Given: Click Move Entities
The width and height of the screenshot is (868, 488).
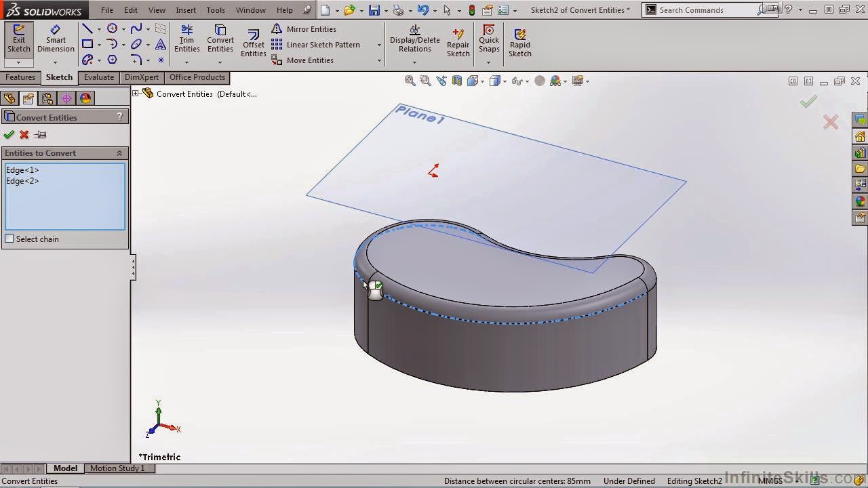Looking at the screenshot, I should pyautogui.click(x=302, y=60).
